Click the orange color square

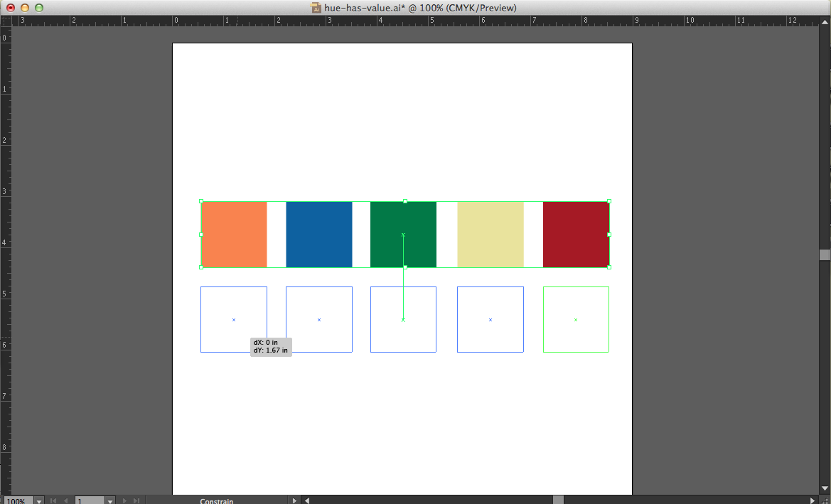[x=234, y=235]
